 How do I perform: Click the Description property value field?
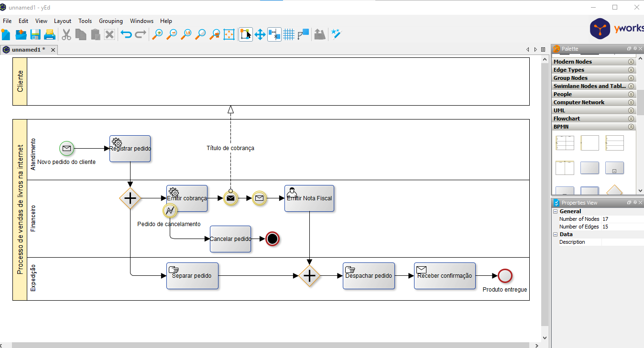(622, 242)
